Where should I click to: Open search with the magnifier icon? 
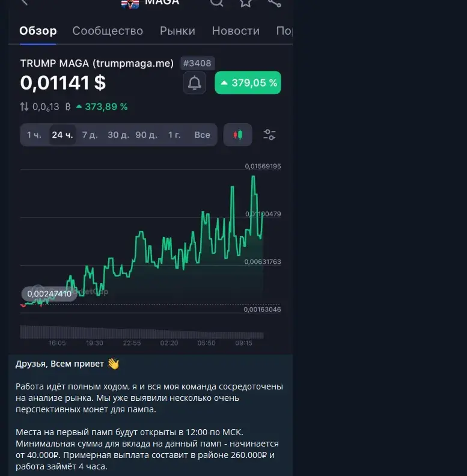(x=217, y=2)
